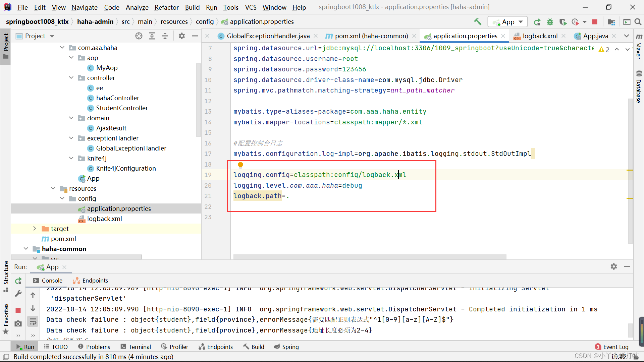Open the VCS menu
644x362 pixels.
tap(251, 7)
